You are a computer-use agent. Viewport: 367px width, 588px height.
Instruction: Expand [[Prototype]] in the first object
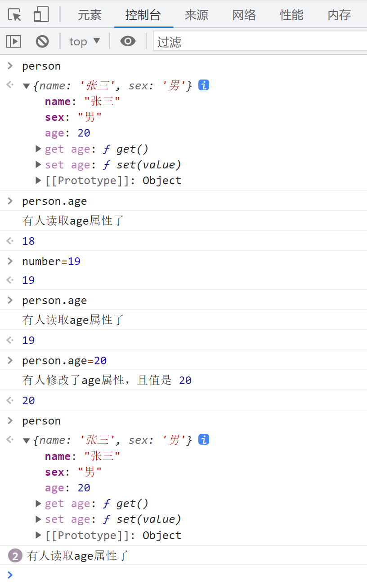click(39, 180)
